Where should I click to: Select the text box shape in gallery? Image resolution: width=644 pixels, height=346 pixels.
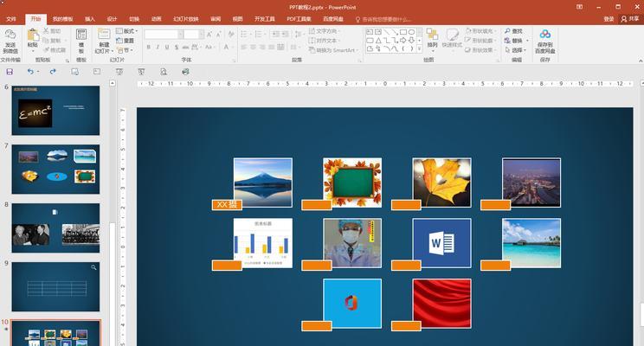pyautogui.click(x=370, y=32)
